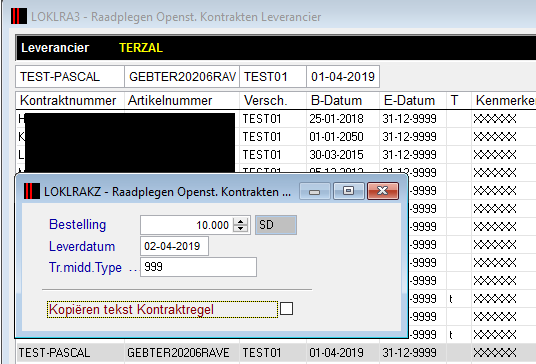This screenshot has height=364, width=536.
Task: Click the 01-04-2019 filter field
Action: (x=343, y=77)
